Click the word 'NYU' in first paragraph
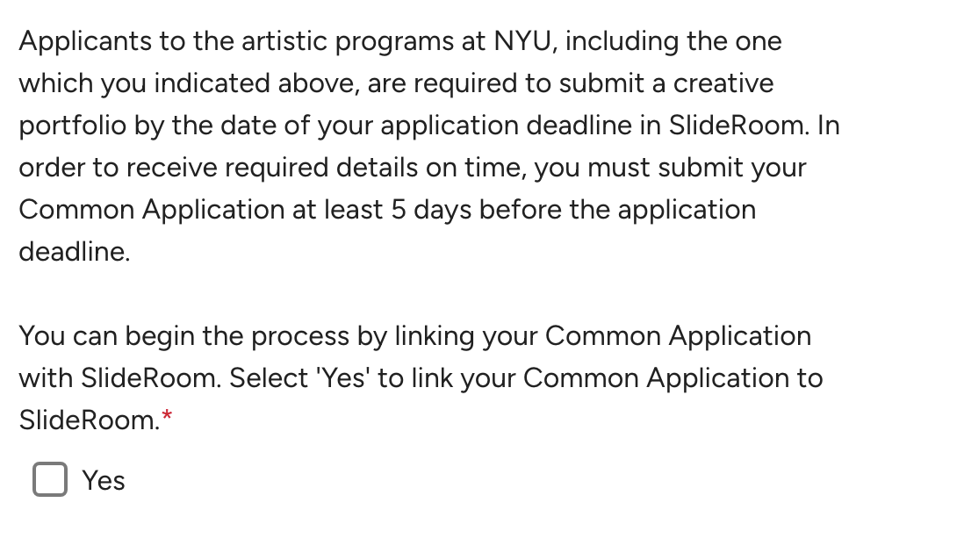This screenshot has height=560, width=964. coord(517,41)
